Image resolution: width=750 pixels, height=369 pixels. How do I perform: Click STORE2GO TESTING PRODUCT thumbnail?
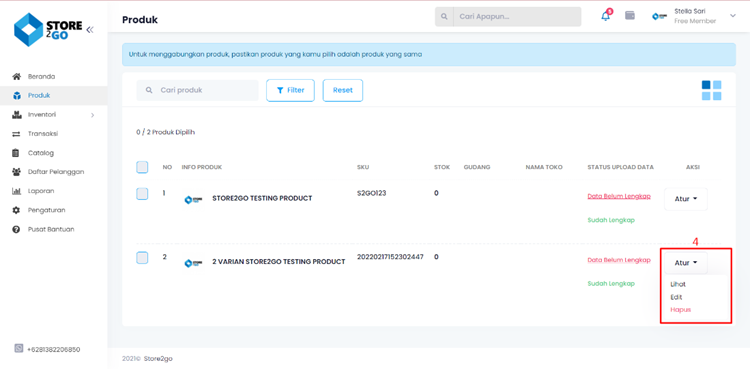coord(193,200)
